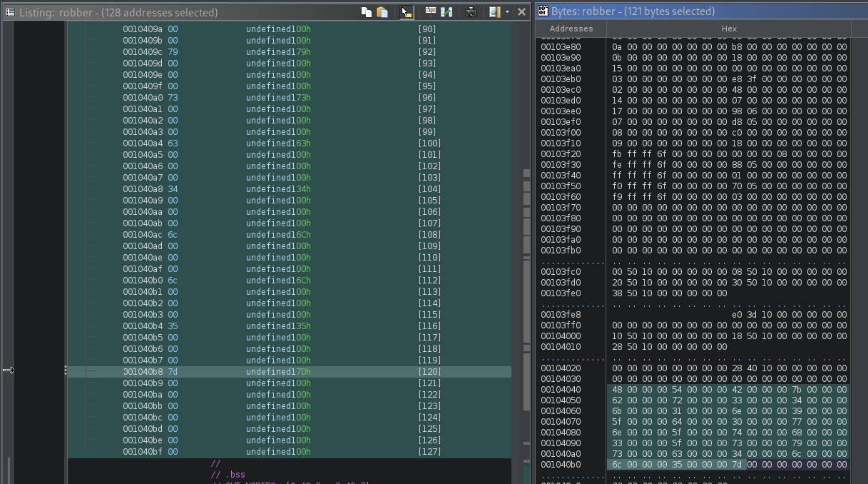This screenshot has height=484, width=868.
Task: Select Listing address 001040ac
Action: pyautogui.click(x=143, y=235)
